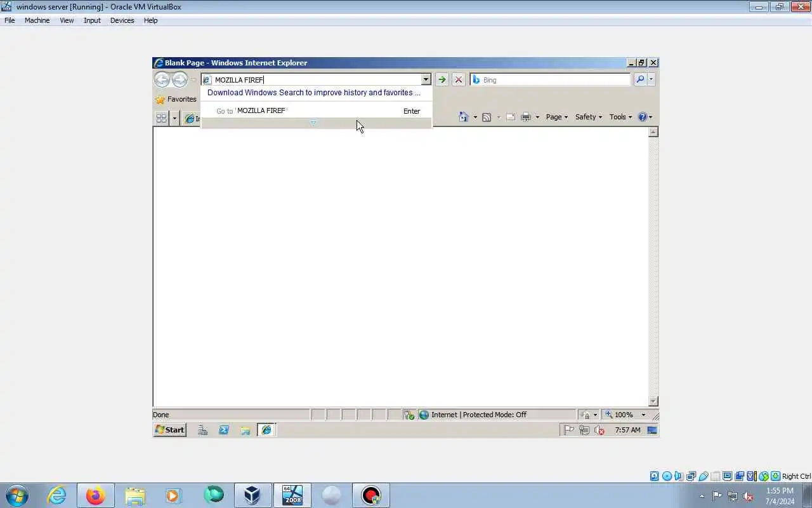Click the muted speaker icon in guest tray
This screenshot has width=812, height=508.
point(599,430)
